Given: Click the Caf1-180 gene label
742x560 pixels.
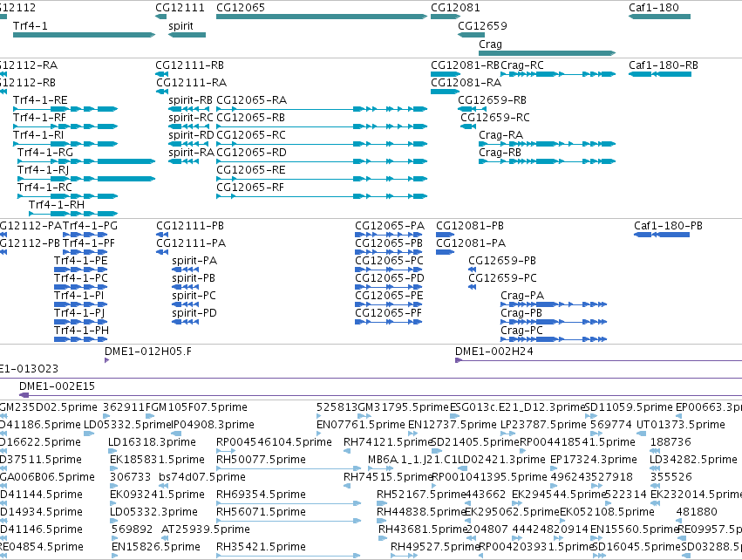Looking at the screenshot, I should (x=654, y=8).
